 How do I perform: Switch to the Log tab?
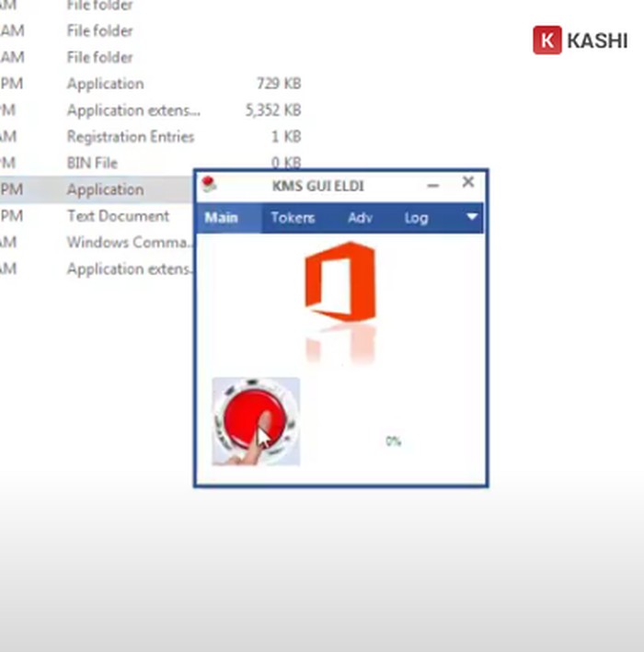point(416,218)
